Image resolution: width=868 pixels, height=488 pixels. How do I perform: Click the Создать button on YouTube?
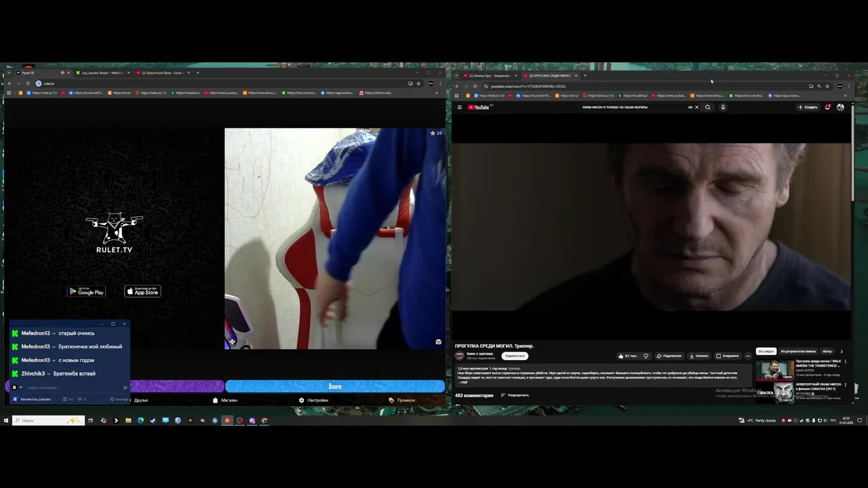pyautogui.click(x=808, y=107)
